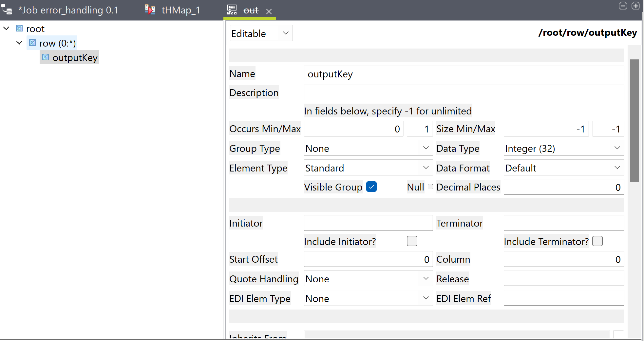Screen dimensions: 644x341
Task: Click the Job error_handling tab icon
Action: [7, 10]
